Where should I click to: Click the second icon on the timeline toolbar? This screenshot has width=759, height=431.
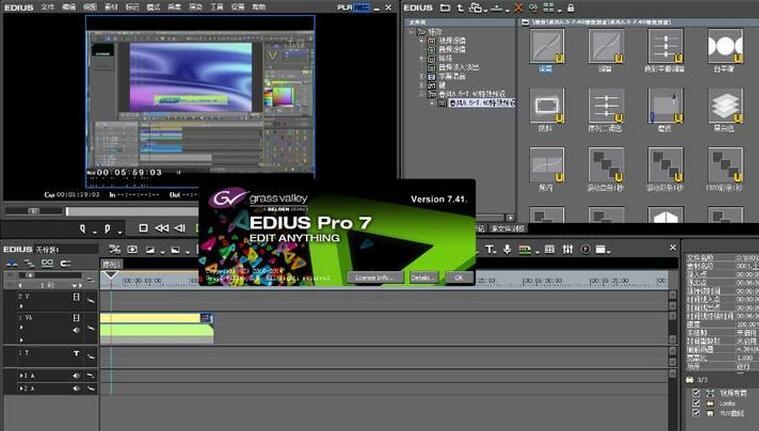pyautogui.click(x=132, y=249)
